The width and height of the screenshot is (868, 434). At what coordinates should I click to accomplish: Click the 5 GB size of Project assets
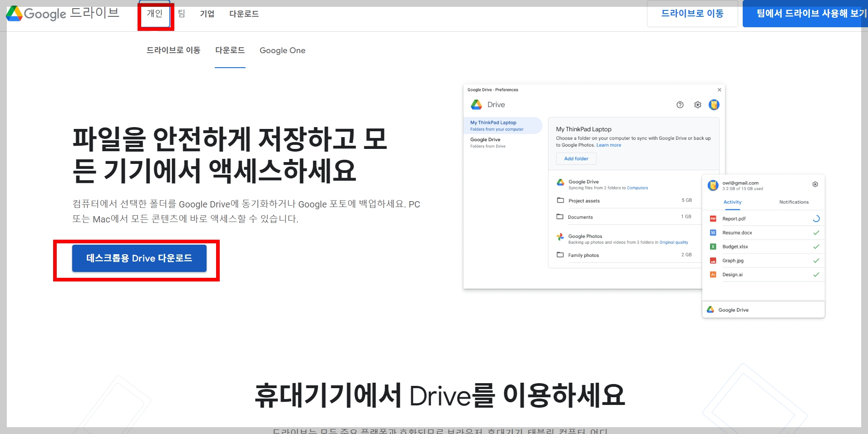pos(686,200)
